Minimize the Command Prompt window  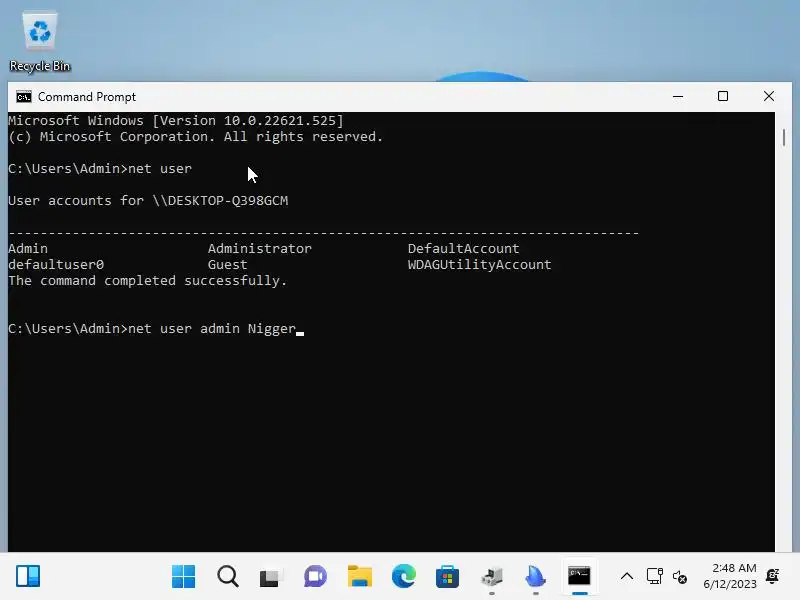pos(678,96)
